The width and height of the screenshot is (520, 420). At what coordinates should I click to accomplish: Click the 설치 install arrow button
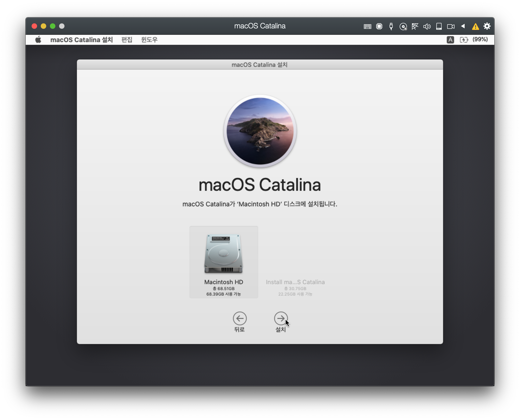[x=281, y=318]
